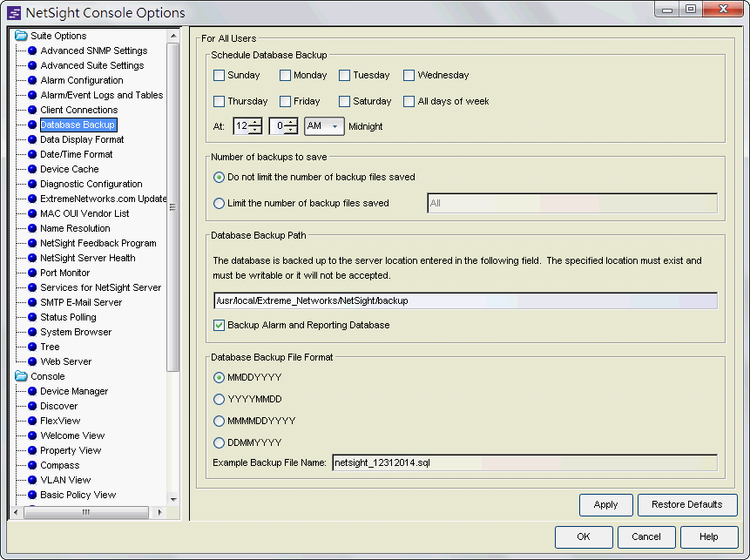This screenshot has width=750, height=560.
Task: Select Property View tree item
Action: (71, 451)
